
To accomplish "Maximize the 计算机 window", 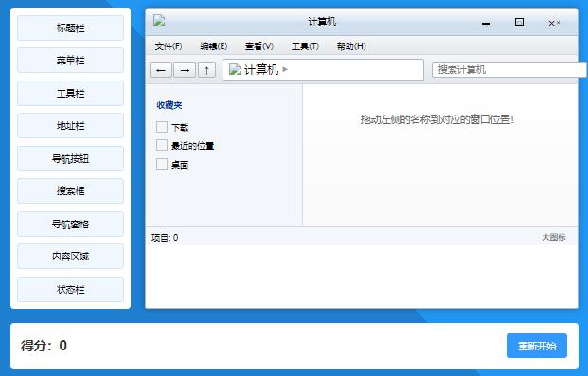I will point(520,22).
